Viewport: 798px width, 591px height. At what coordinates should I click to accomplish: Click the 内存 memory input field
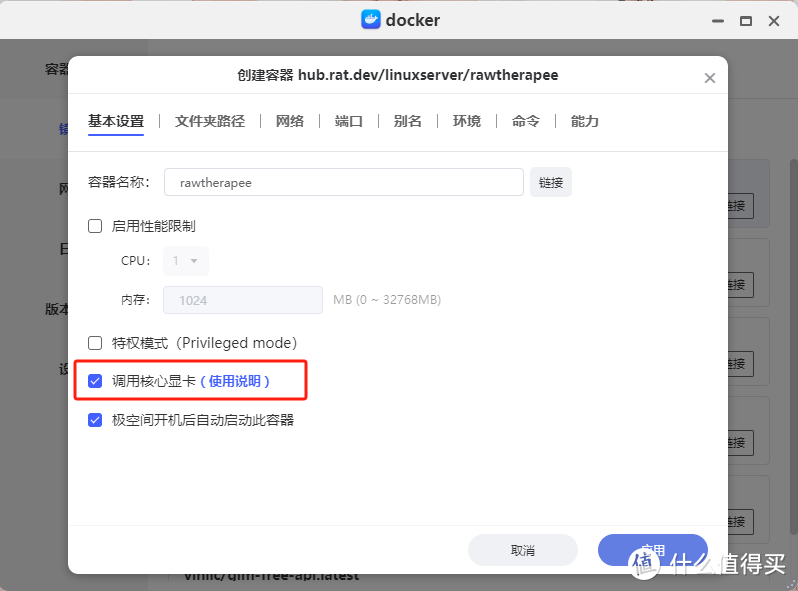coord(243,300)
